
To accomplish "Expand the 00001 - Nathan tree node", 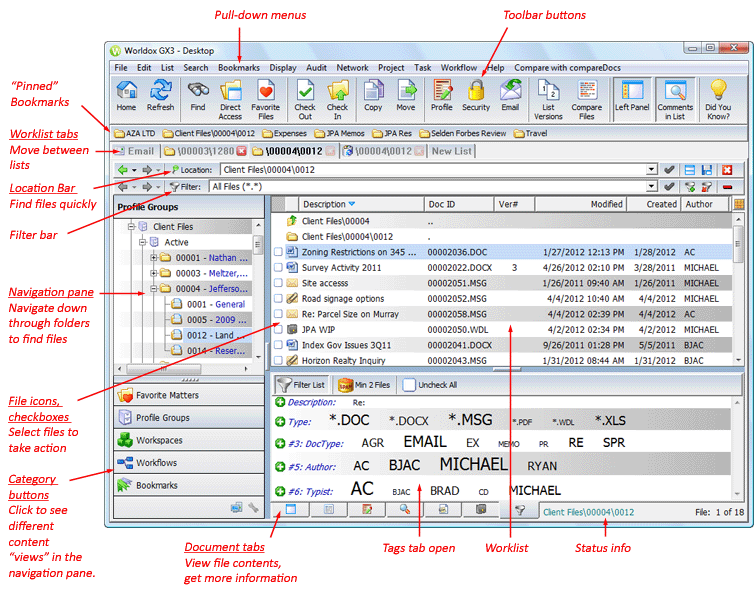I will tap(154, 258).
